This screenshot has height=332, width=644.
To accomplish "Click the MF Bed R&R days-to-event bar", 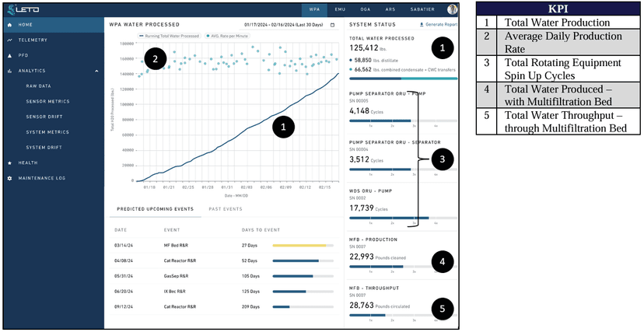I will click(x=303, y=245).
